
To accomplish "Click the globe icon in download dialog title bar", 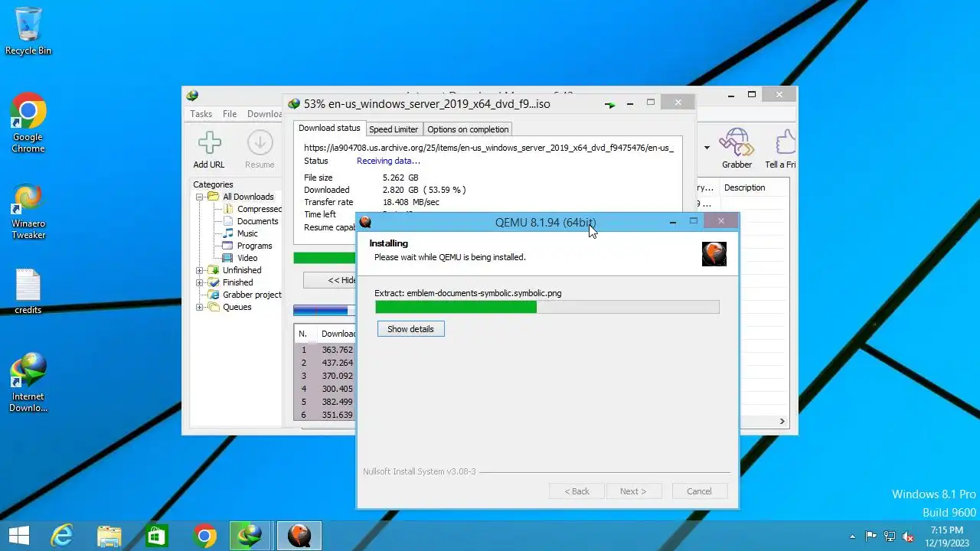I will click(294, 104).
